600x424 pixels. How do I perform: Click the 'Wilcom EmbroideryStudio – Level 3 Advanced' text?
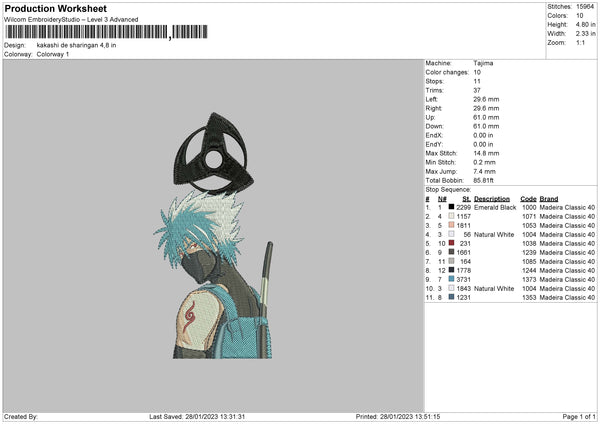click(x=71, y=20)
